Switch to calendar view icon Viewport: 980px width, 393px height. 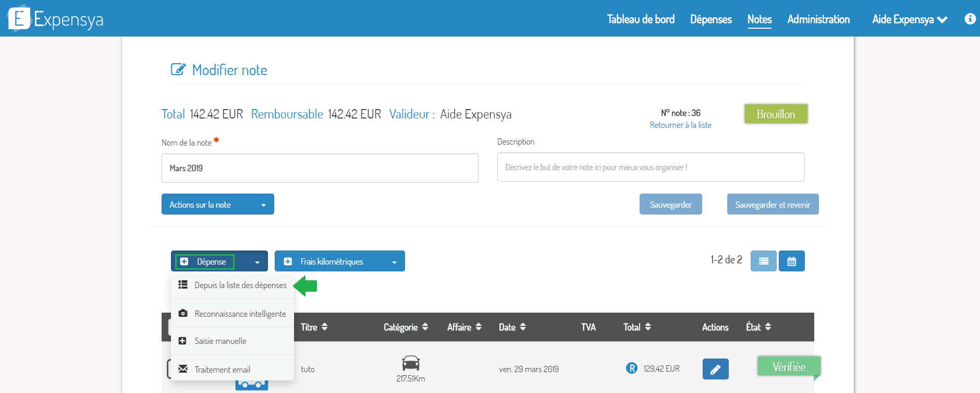[791, 261]
